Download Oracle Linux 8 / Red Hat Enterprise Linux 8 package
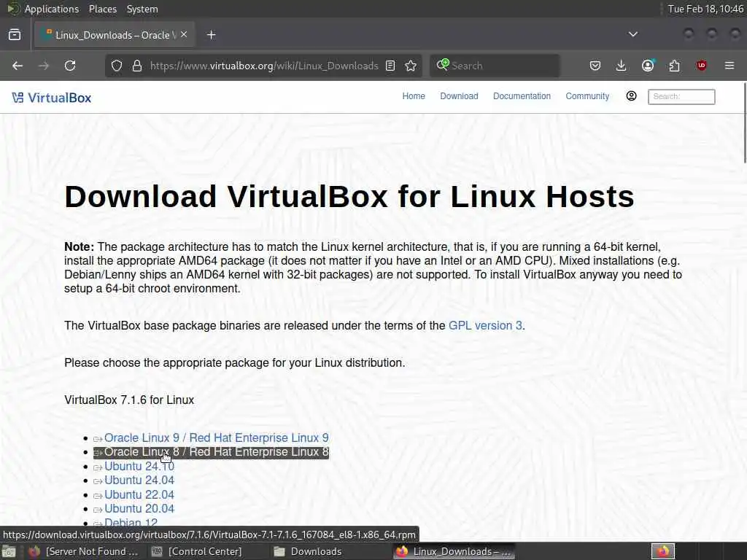The image size is (747, 560). pyautogui.click(x=216, y=452)
